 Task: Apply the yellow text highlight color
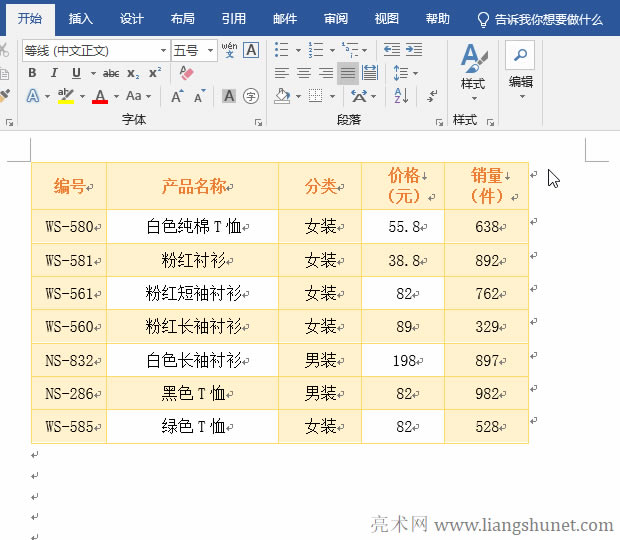click(65, 96)
